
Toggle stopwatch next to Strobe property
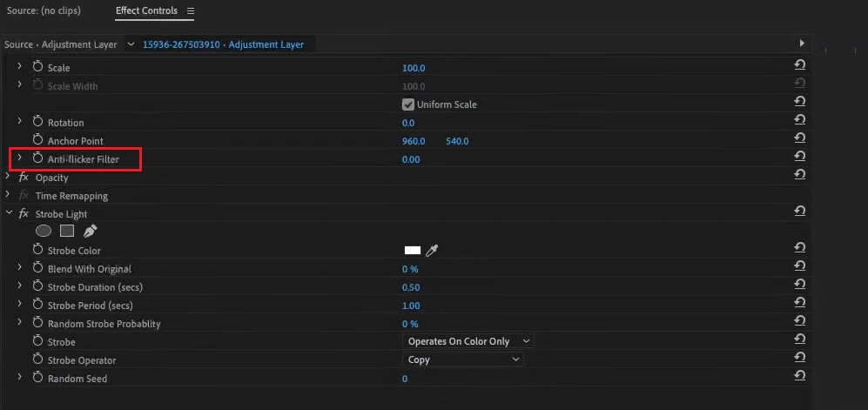(x=37, y=341)
